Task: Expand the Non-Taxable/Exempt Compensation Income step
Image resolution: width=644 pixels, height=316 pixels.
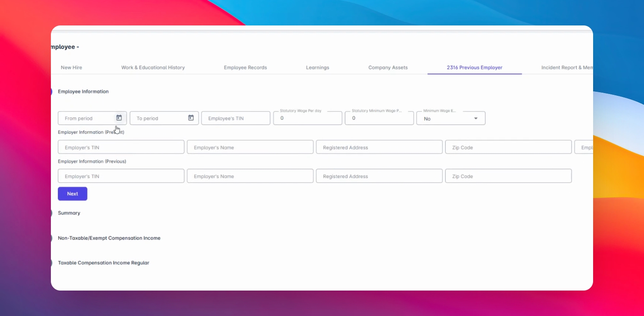Action: click(109, 238)
